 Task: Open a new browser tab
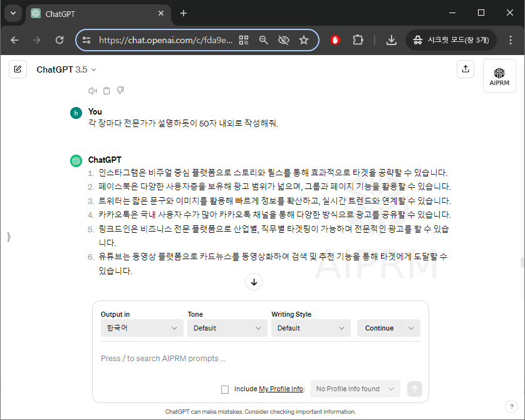(x=184, y=13)
